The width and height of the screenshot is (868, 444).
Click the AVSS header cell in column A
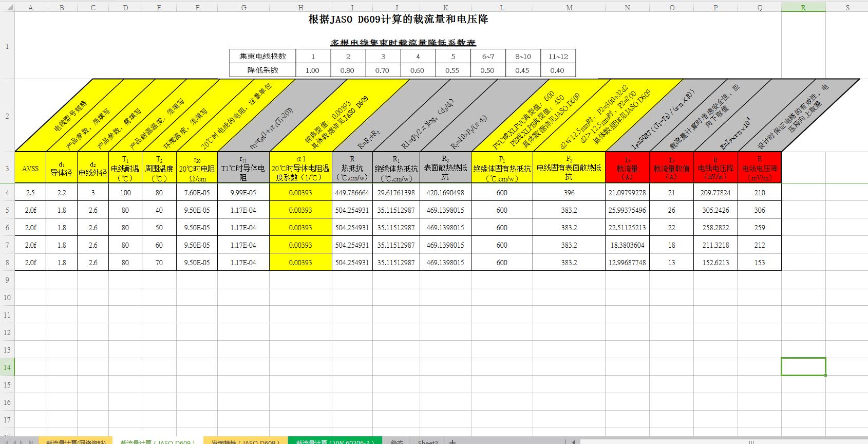pos(30,168)
